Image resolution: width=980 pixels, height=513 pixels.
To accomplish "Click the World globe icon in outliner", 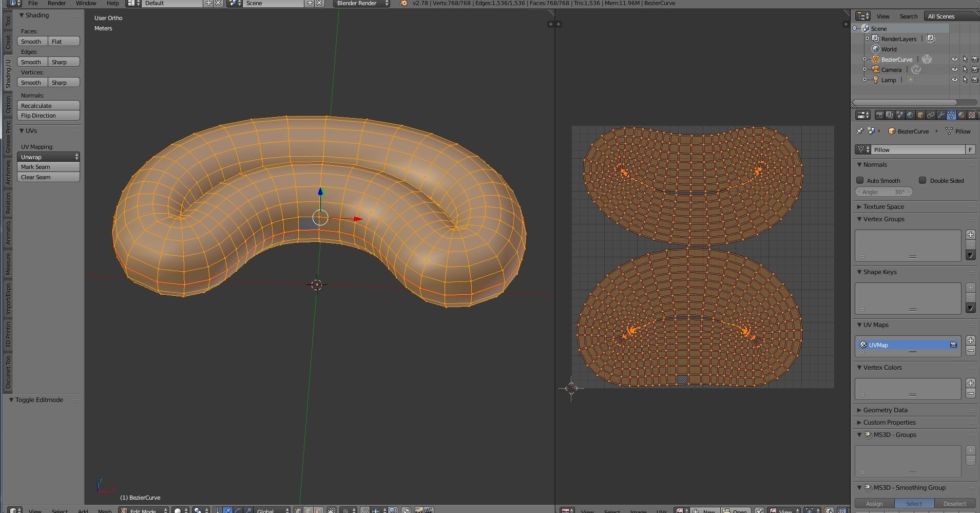I will click(876, 49).
